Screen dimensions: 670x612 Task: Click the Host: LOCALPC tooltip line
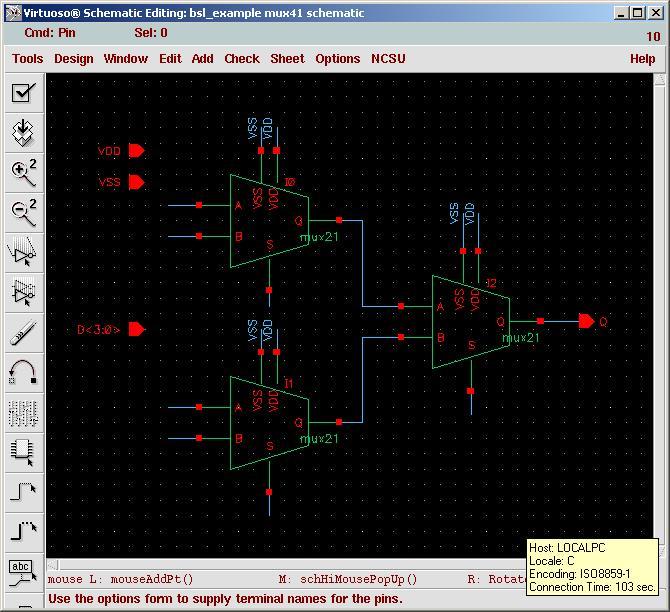(567, 548)
